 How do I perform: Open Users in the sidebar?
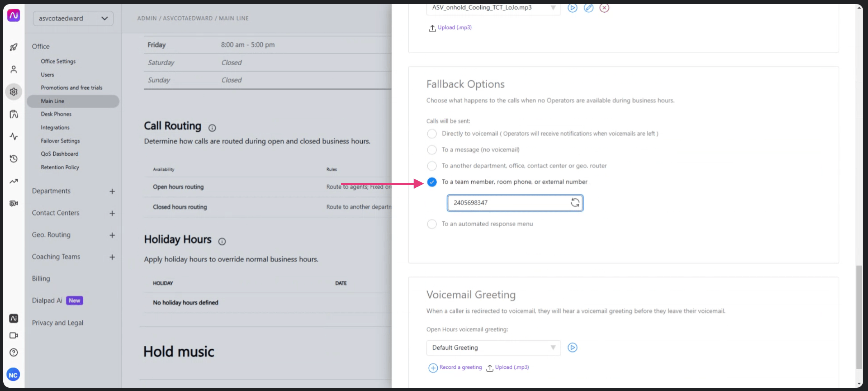click(48, 75)
